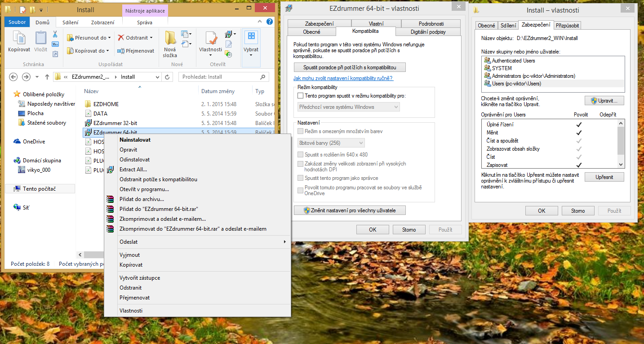Open the blue help question mark icon
Image resolution: width=644 pixels, height=344 pixels.
point(270,22)
